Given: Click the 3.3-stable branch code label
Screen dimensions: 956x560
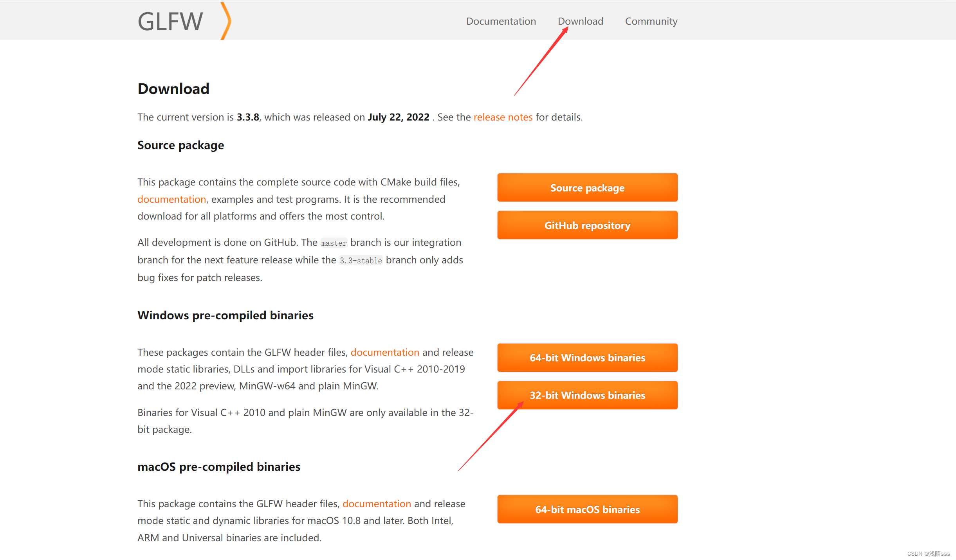Looking at the screenshot, I should (x=361, y=261).
